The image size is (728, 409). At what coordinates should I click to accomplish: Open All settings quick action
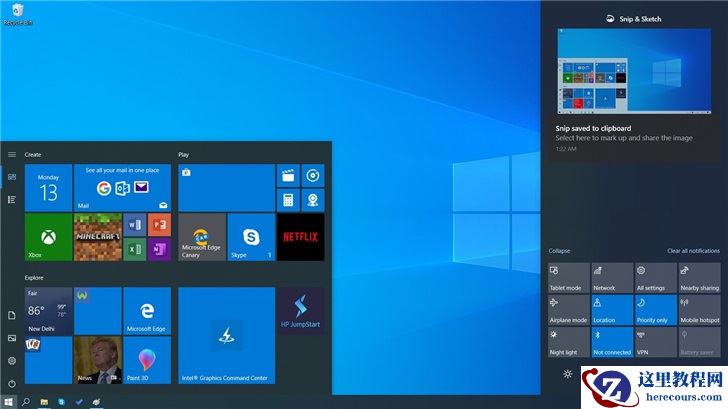pyautogui.click(x=656, y=278)
